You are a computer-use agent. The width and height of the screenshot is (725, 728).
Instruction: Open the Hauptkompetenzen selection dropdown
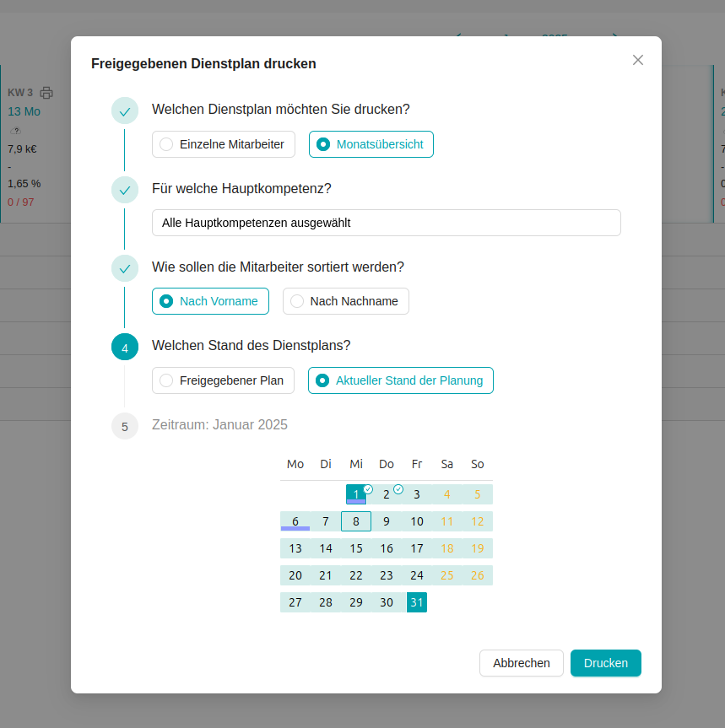(x=386, y=223)
